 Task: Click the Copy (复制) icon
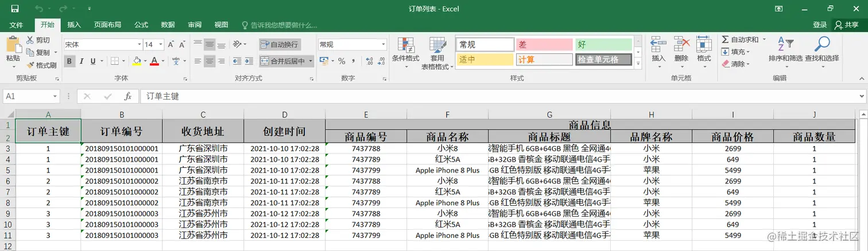coord(30,52)
